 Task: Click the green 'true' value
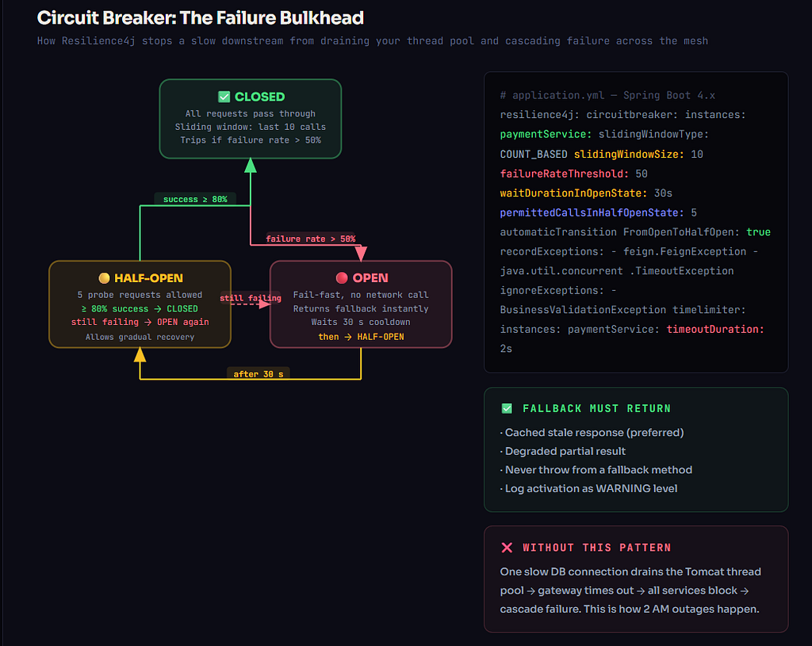[758, 232]
